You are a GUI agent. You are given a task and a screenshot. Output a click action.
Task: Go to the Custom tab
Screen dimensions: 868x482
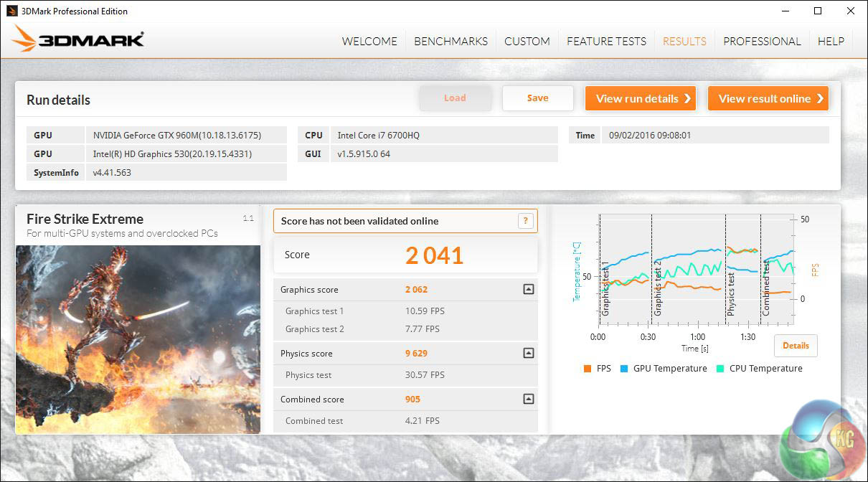click(x=527, y=41)
